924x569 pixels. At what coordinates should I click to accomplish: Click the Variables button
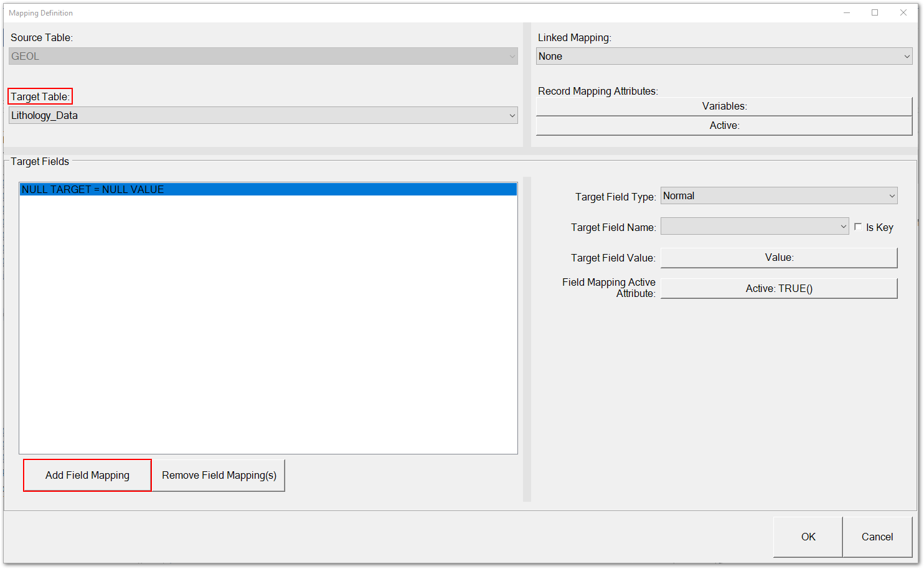[724, 106]
